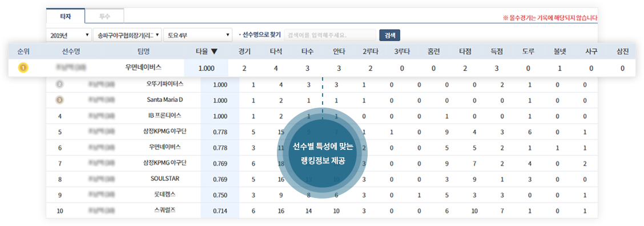This screenshot has width=644, height=226.
Task: Click batting average 0.778 in the rank 5 row
Action: pos(220,132)
